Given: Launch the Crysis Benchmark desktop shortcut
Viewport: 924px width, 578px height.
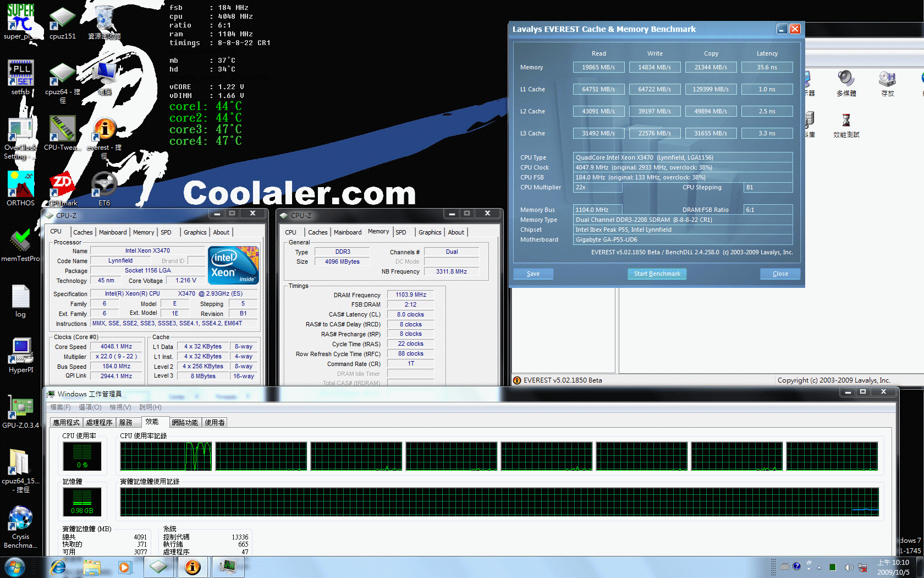Looking at the screenshot, I should coord(20,520).
